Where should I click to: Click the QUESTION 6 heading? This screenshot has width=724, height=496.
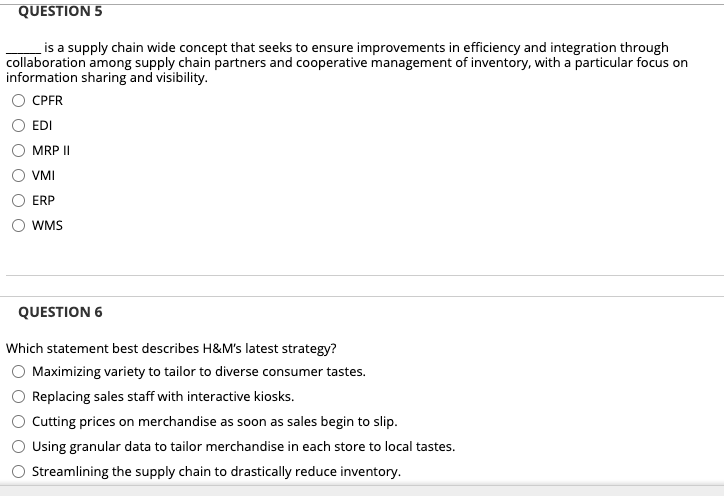point(60,312)
